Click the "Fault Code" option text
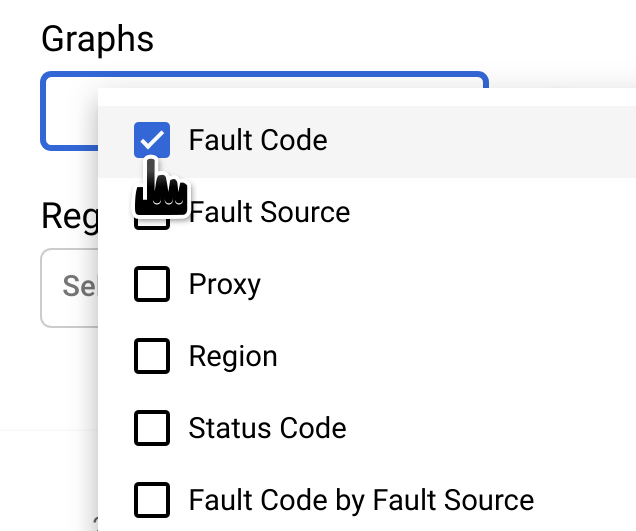Viewport: 636px width, 531px height. [258, 141]
